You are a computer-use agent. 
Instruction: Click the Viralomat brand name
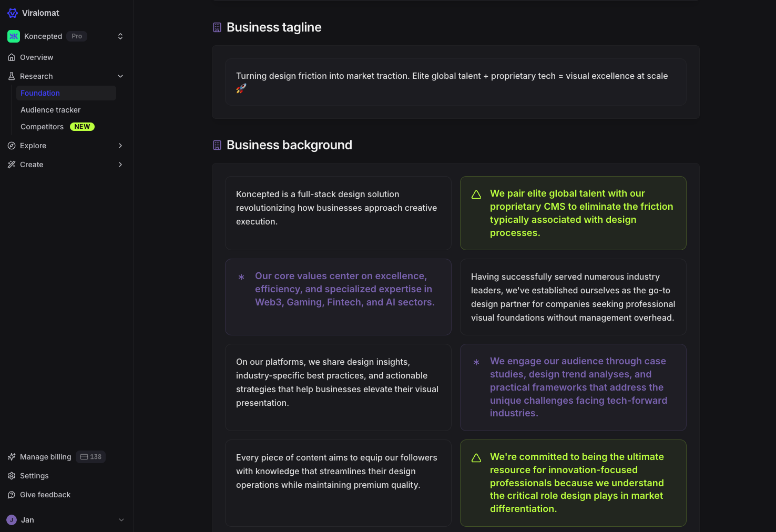point(40,13)
